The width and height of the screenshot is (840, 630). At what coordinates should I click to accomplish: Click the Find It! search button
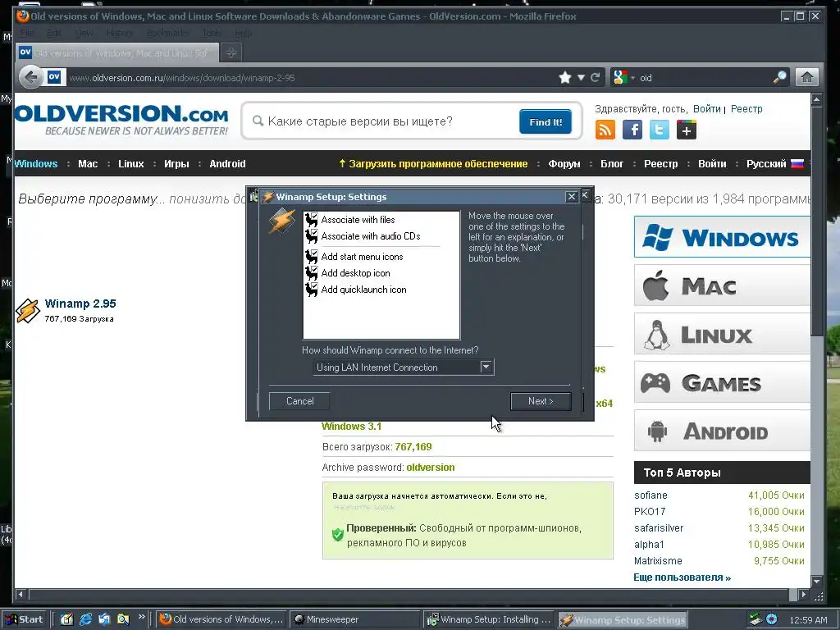[546, 122]
